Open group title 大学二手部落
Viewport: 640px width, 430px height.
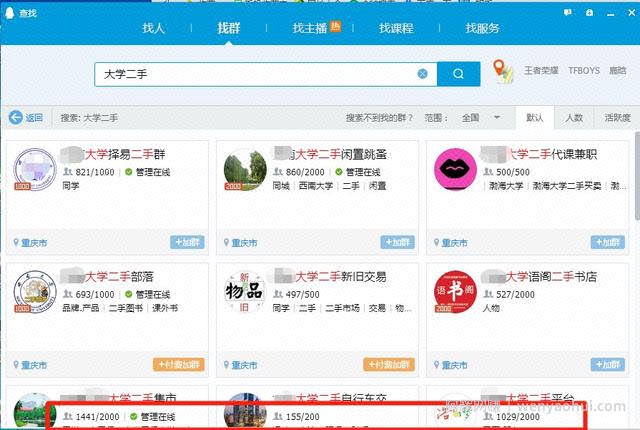click(x=108, y=277)
